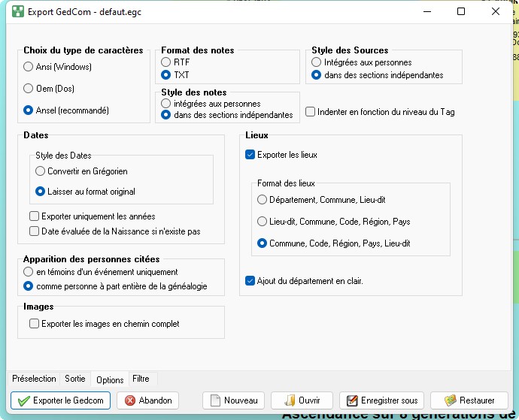Click 'Enregistrer sous' button
The image size is (519, 420).
pyautogui.click(x=381, y=400)
